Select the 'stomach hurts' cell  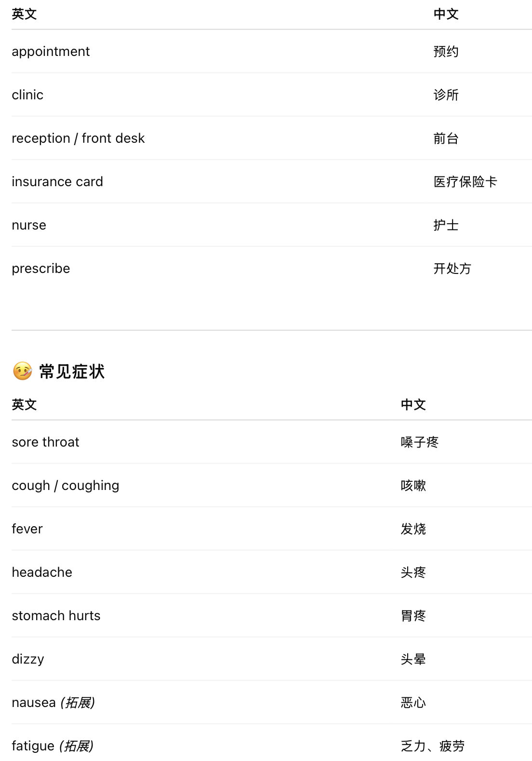coord(56,616)
